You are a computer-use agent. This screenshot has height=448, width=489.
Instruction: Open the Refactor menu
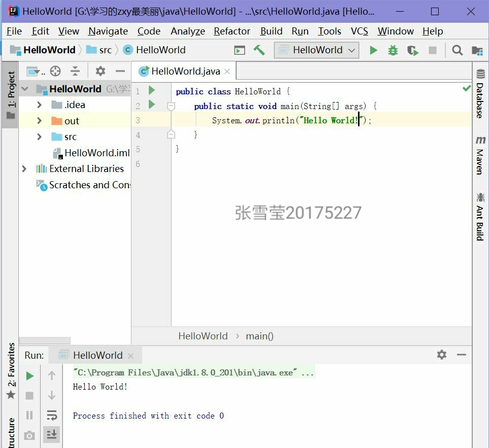tap(232, 31)
